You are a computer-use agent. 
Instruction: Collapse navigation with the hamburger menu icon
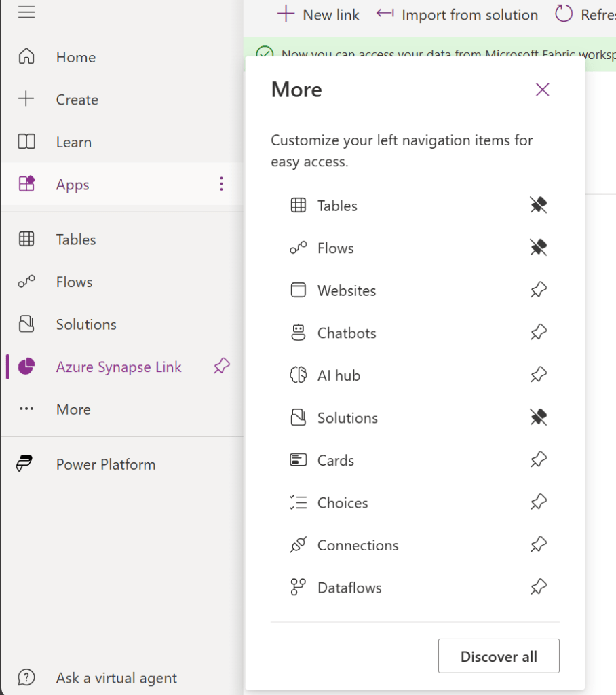(x=26, y=12)
